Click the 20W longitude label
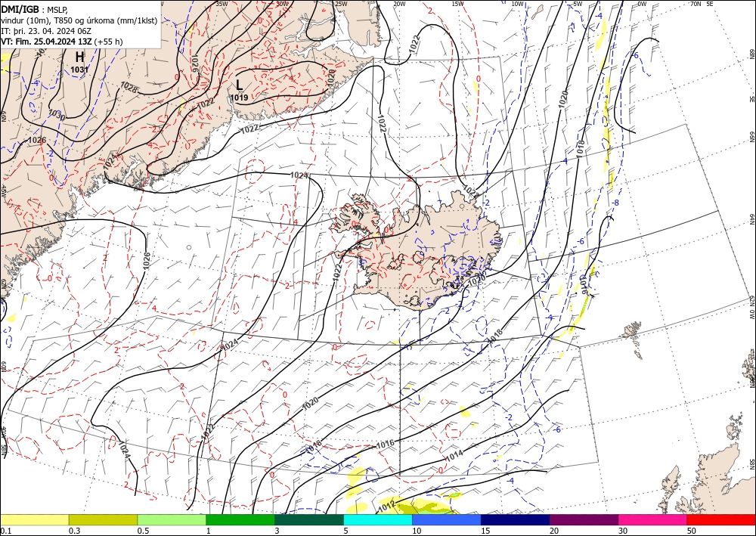Image resolution: width=756 pixels, height=536 pixels. point(399,4)
